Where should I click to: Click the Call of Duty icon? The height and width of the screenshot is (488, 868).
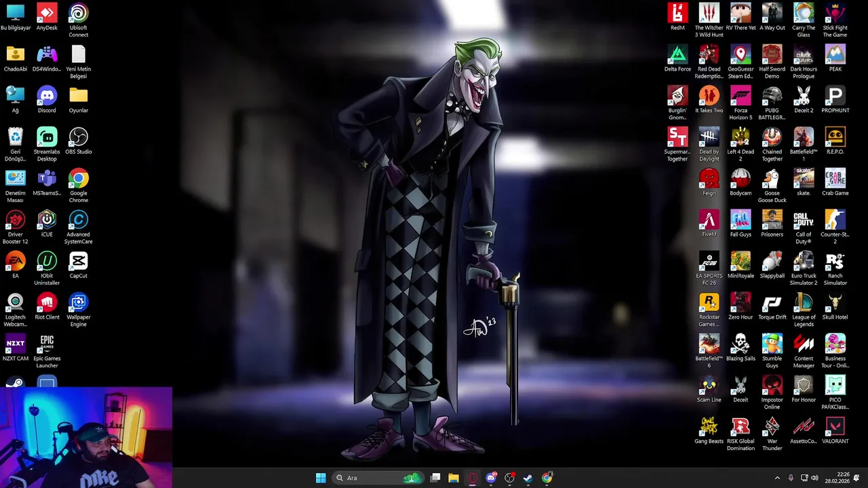(804, 227)
